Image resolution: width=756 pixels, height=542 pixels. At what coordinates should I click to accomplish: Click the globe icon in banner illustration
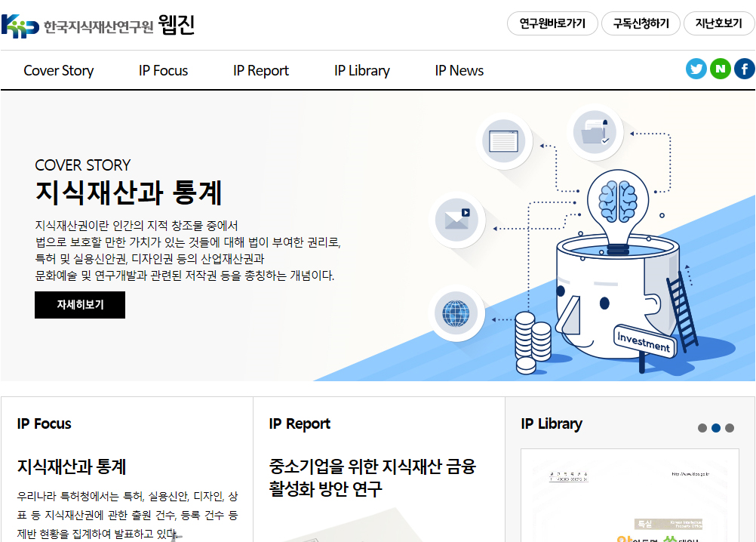tap(456, 312)
